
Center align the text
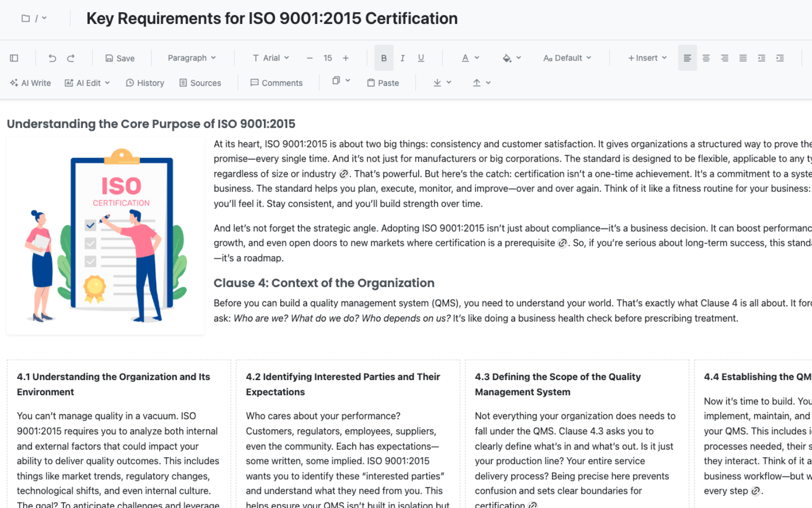(706, 58)
